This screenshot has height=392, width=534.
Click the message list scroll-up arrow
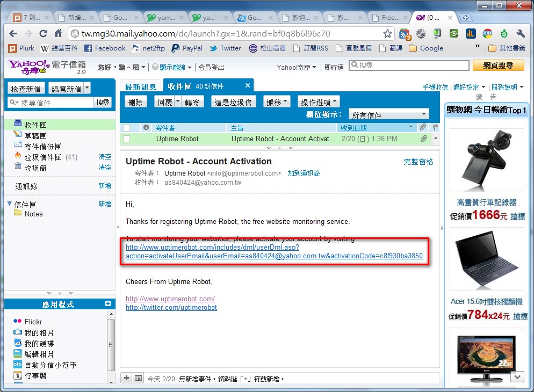point(435,138)
